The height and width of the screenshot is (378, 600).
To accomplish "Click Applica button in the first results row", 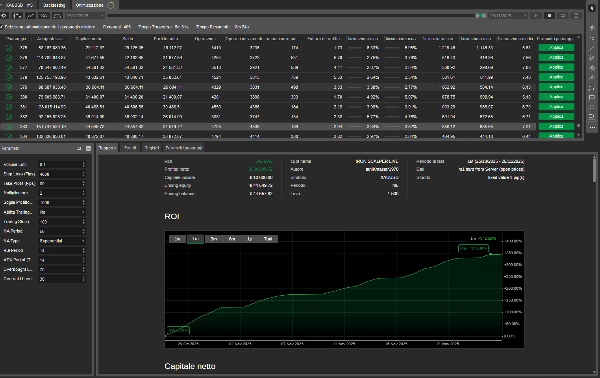I will coord(556,48).
